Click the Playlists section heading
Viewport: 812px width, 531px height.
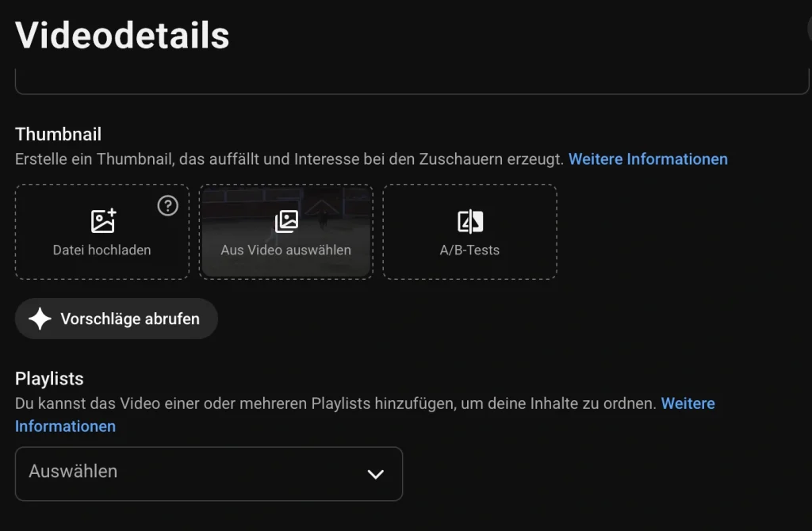pos(49,379)
